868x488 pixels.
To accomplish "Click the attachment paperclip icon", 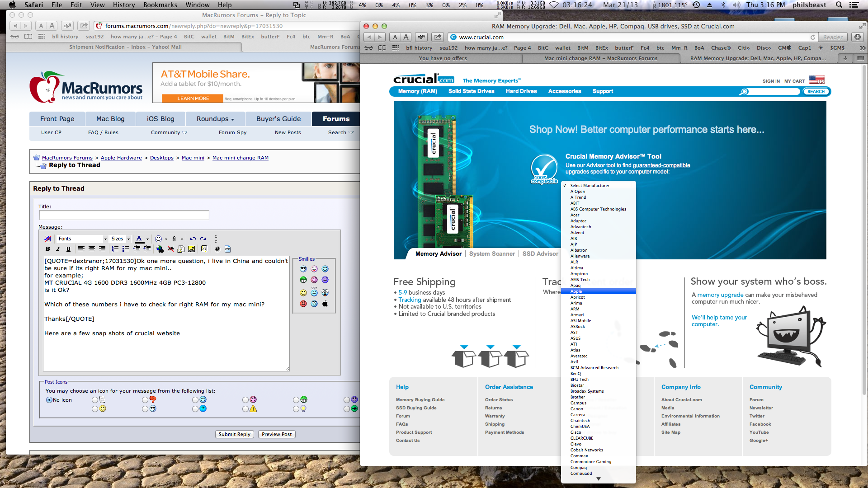I will 174,239.
